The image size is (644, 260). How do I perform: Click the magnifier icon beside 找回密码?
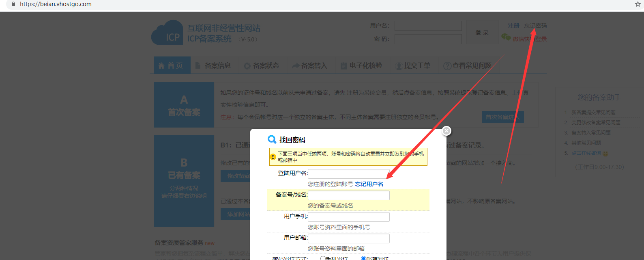[272, 140]
